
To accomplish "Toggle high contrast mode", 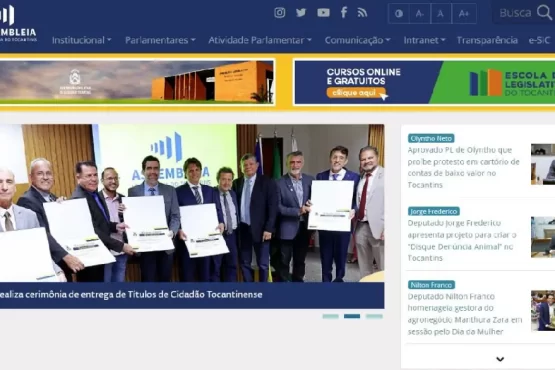I will (399, 14).
